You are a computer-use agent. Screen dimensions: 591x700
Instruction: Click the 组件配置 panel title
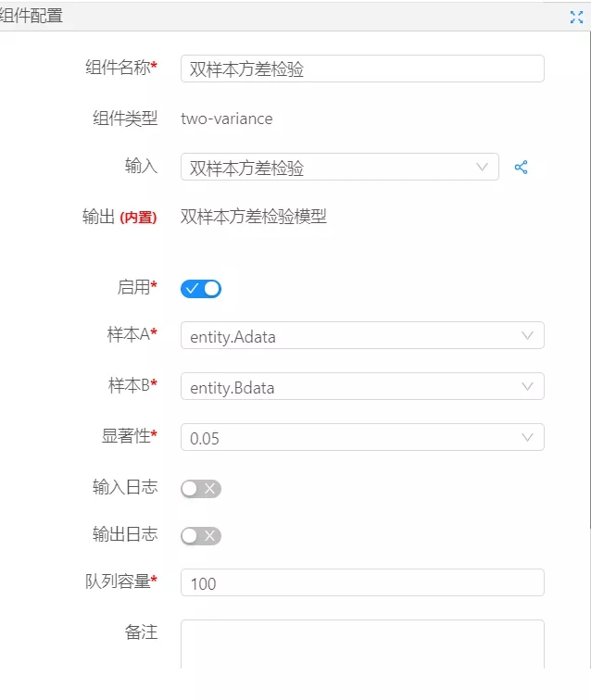[x=32, y=16]
